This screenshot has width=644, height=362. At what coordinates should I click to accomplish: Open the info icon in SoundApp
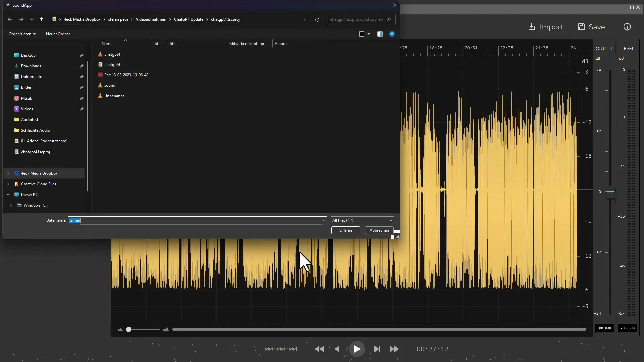tap(627, 27)
